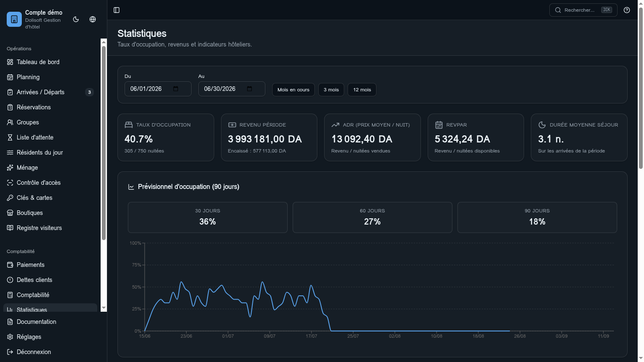644x362 pixels.
Task: Open calendar picker in Au date field
Action: (249, 89)
